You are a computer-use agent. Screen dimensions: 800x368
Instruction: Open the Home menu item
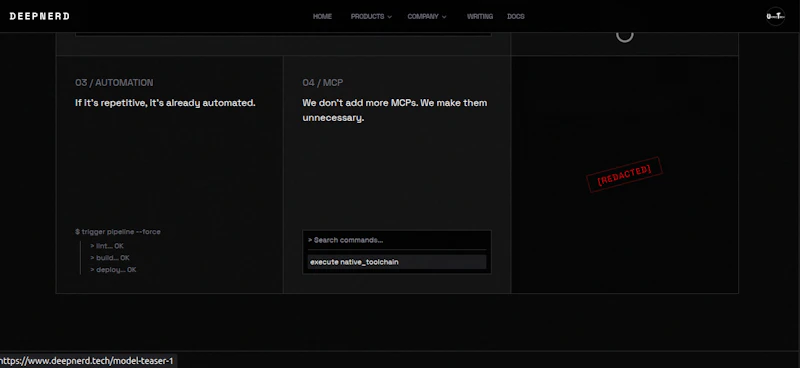tap(322, 16)
